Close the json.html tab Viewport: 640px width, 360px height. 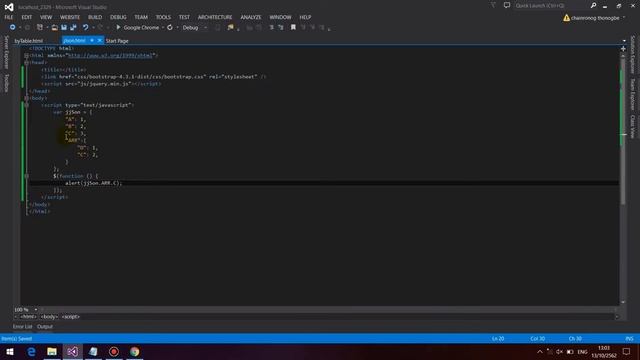coord(99,40)
